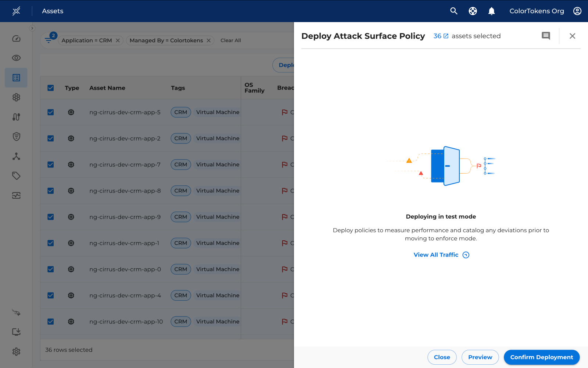588x368 pixels.
Task: Open the notifications bell
Action: (491, 11)
